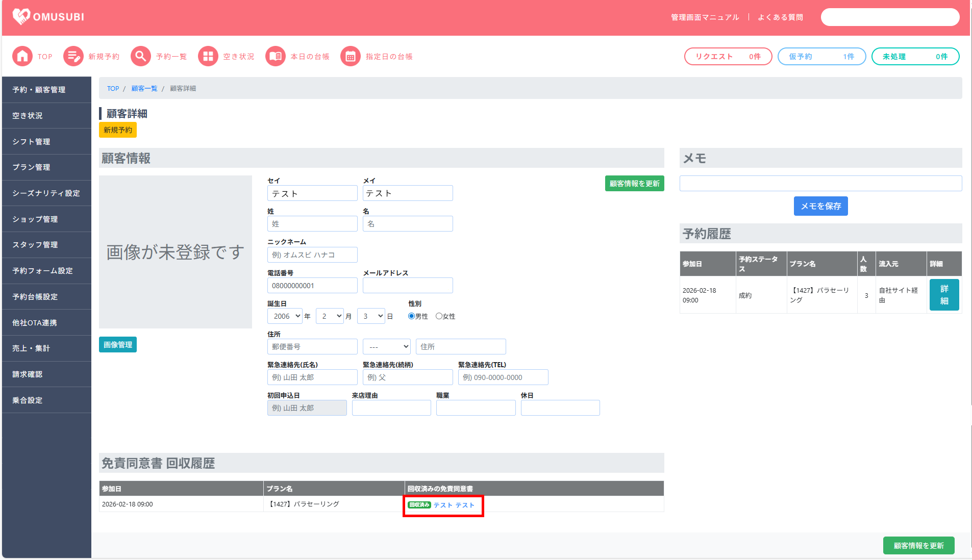The image size is (972, 560).
Task: Click the 指定日の台帳 calendar icon
Action: [351, 57]
